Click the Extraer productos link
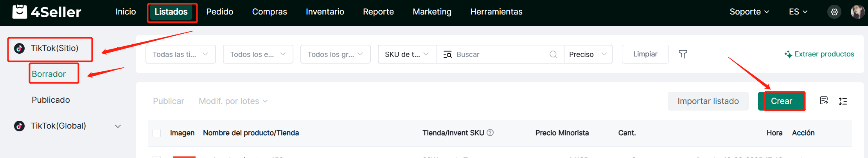Image resolution: width=868 pixels, height=158 pixels. 819,54
